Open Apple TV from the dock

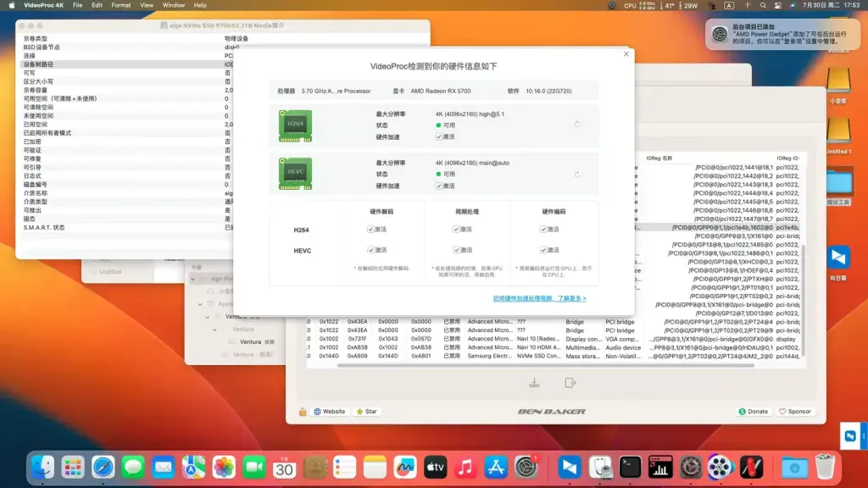pos(435,468)
